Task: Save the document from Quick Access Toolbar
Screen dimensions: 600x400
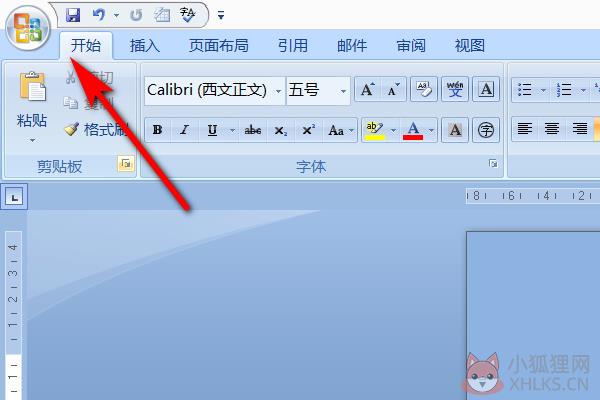Action: click(x=73, y=15)
